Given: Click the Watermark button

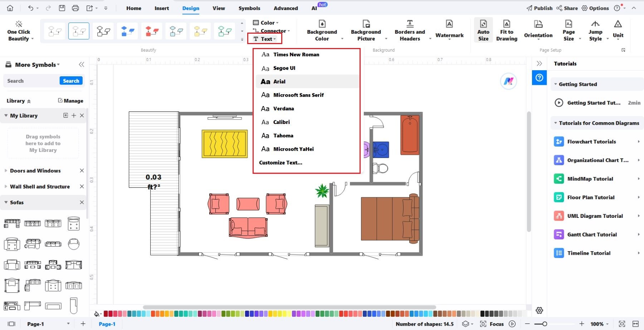Looking at the screenshot, I should (x=449, y=30).
